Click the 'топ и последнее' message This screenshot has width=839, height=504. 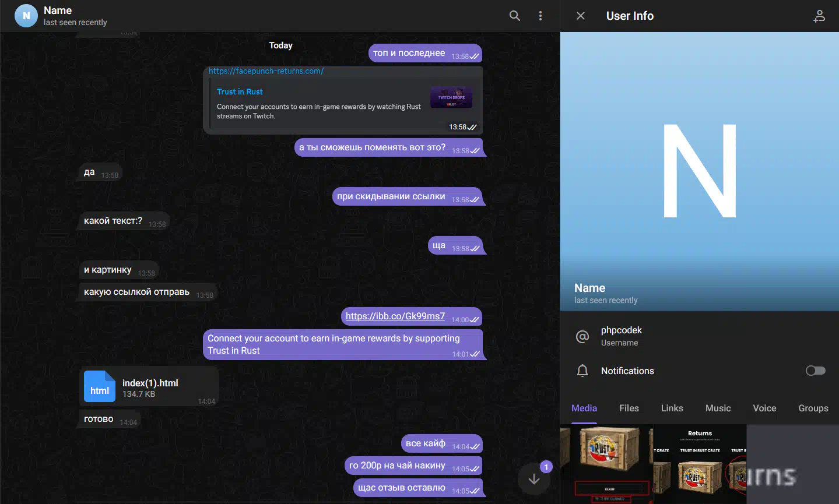point(426,53)
